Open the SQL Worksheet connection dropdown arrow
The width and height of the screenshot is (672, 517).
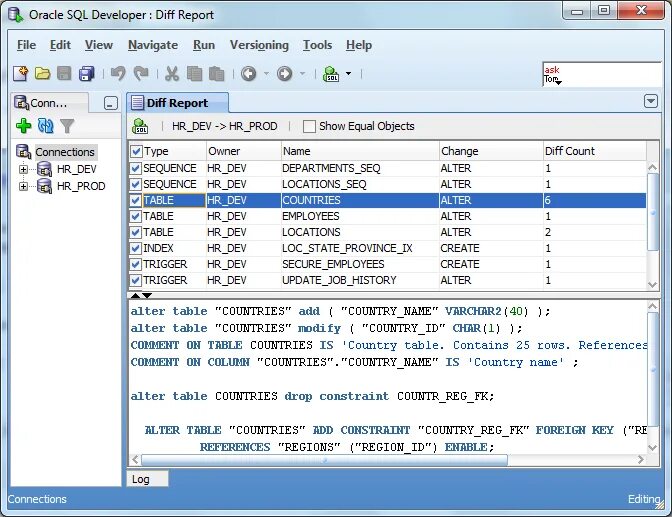click(348, 74)
